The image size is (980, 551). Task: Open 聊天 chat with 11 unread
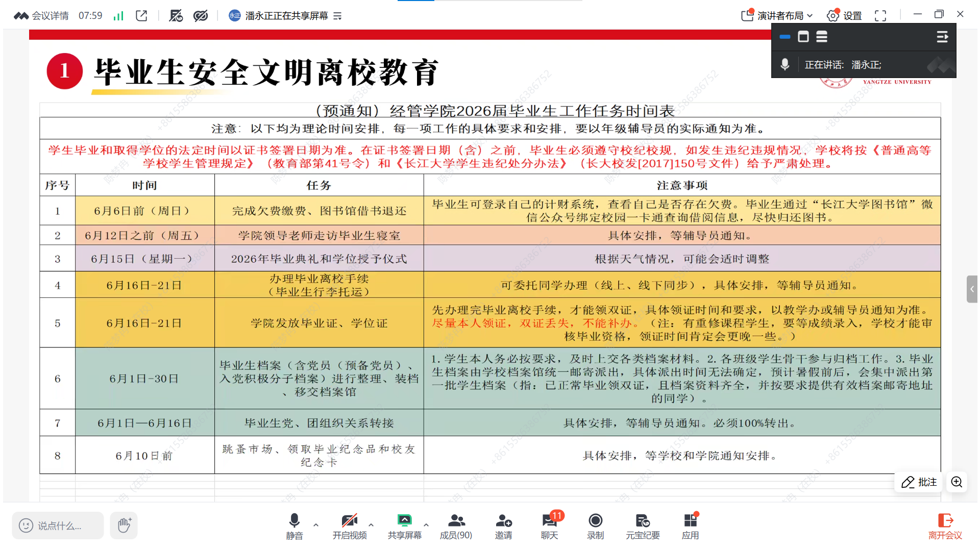tap(550, 526)
